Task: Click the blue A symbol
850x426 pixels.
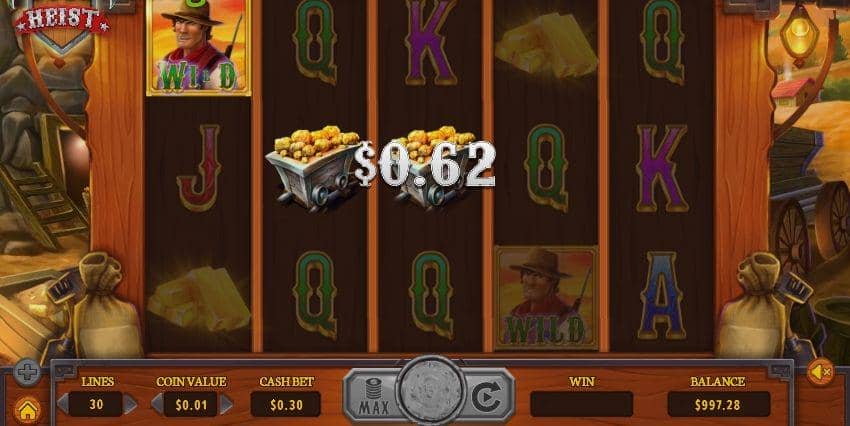Action: click(x=662, y=296)
